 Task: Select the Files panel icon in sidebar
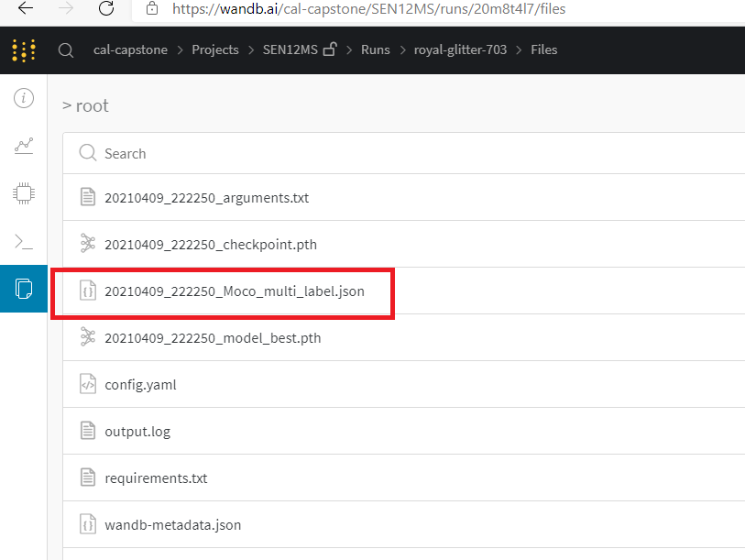(x=23, y=289)
